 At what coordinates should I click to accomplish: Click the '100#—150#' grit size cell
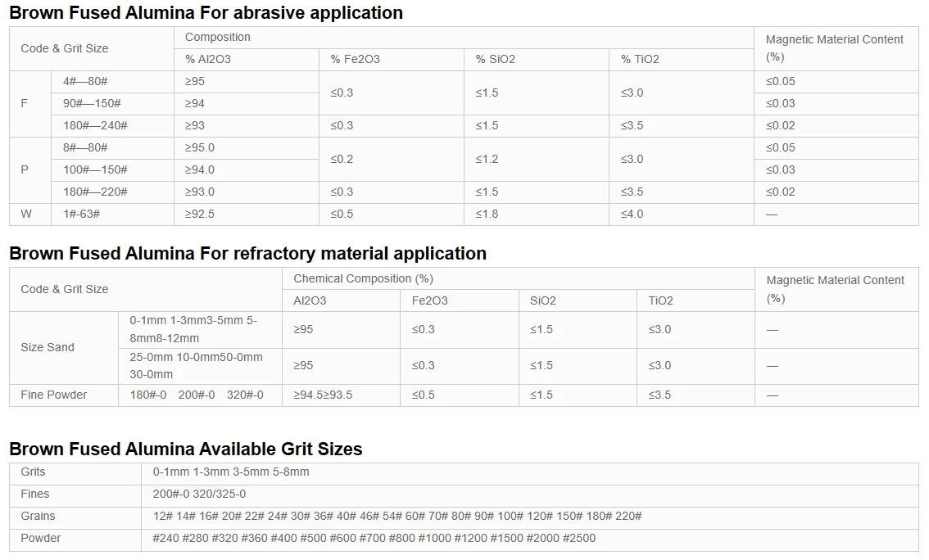(x=112, y=170)
